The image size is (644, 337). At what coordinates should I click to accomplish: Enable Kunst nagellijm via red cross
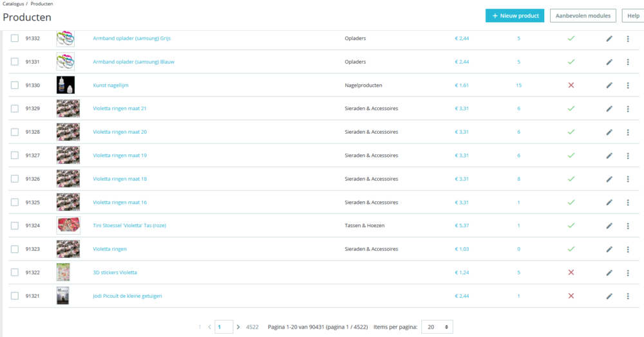[571, 86]
